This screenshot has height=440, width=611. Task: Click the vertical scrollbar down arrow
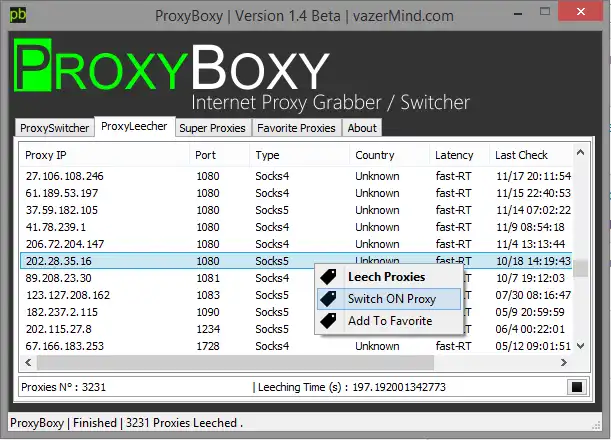[x=580, y=346]
